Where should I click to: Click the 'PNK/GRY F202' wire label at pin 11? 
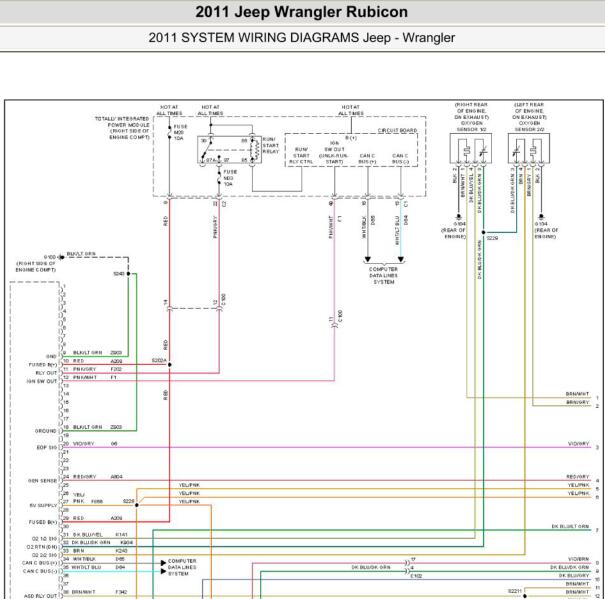pos(97,369)
